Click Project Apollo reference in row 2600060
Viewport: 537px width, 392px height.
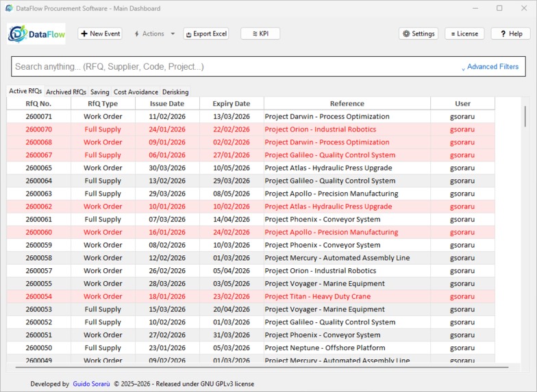332,233
